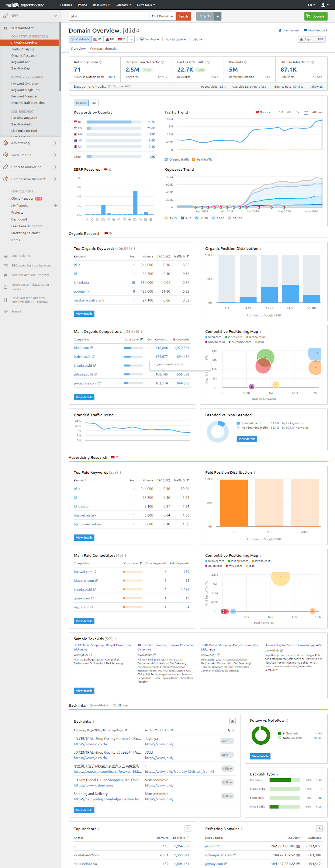This screenshot has height=868, width=335.
Task: Toggle the Paid Traffic checkbox
Action: click(194, 160)
